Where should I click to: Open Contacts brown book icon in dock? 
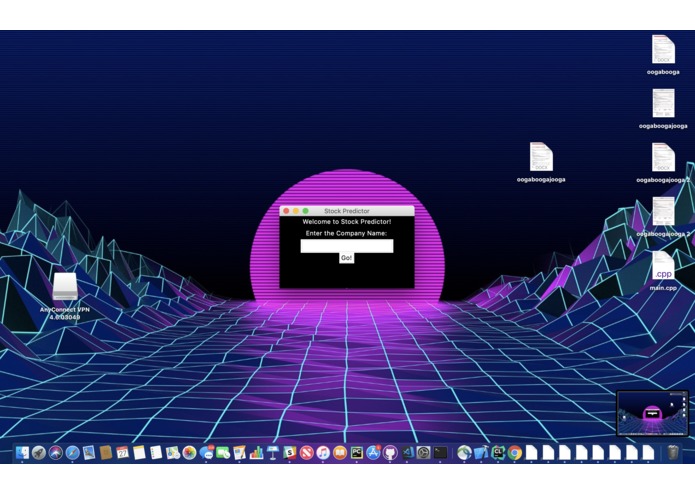106,452
